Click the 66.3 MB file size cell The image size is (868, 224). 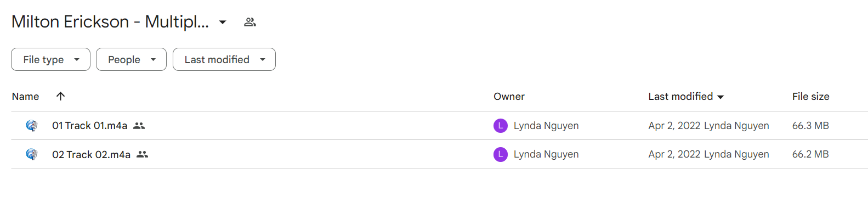(x=810, y=126)
